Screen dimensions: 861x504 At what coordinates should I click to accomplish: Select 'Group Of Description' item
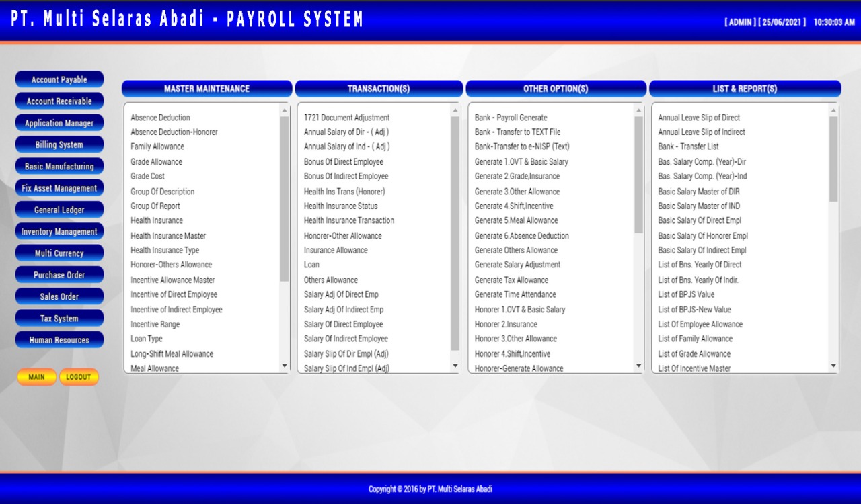163,192
